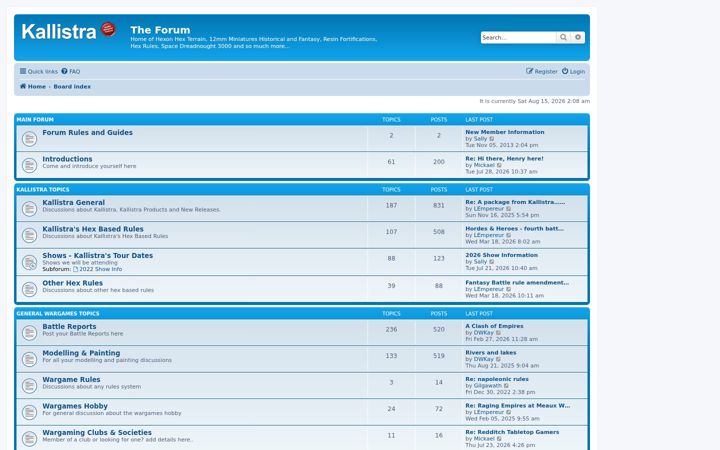Image resolution: width=720 pixels, height=450 pixels.
Task: View latest post icon in Wargame Rules row
Action: tap(506, 386)
